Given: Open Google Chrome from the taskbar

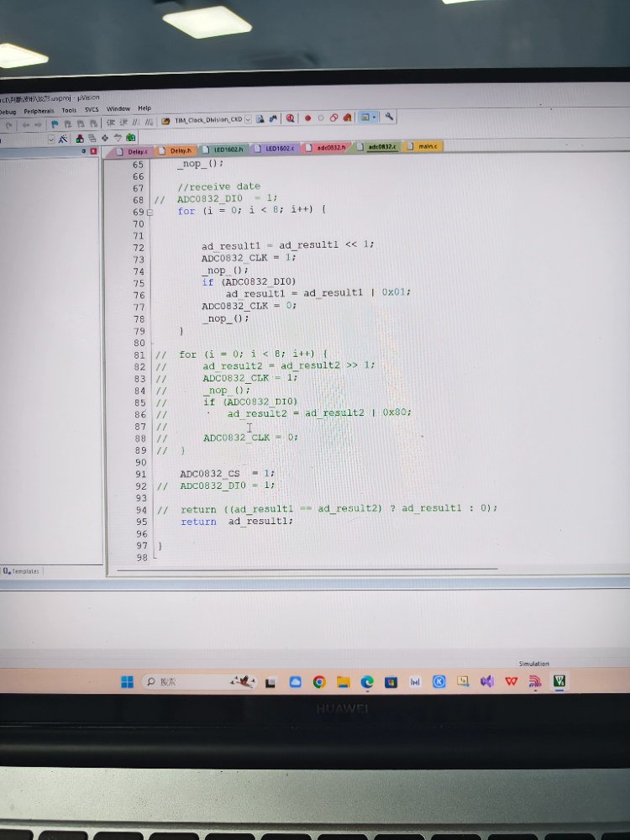Looking at the screenshot, I should click(318, 682).
